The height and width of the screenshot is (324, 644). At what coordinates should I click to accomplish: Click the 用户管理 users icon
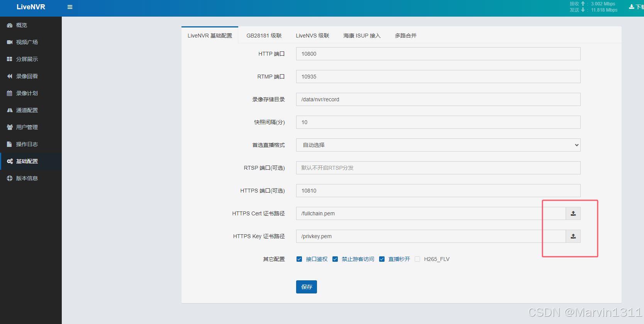(x=10, y=127)
